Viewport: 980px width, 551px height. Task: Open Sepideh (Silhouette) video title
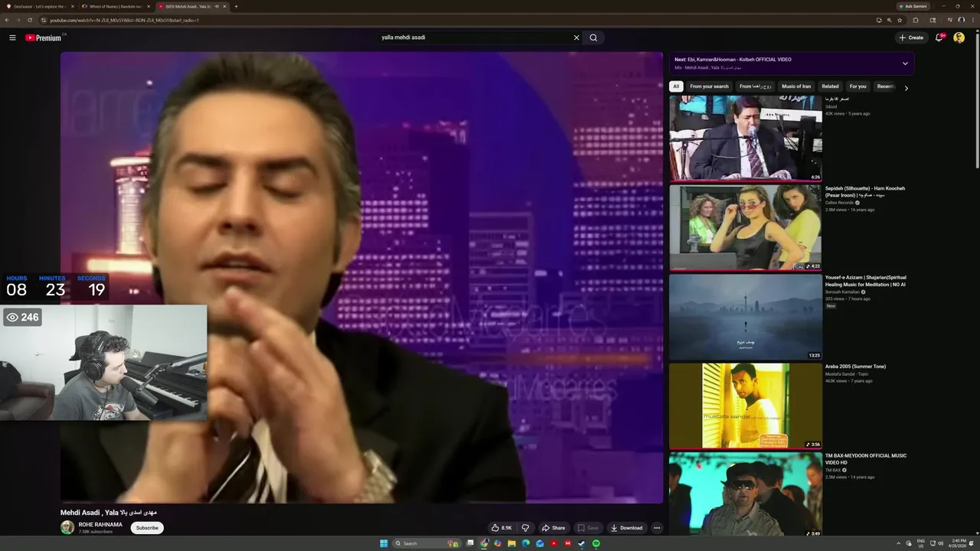865,191
